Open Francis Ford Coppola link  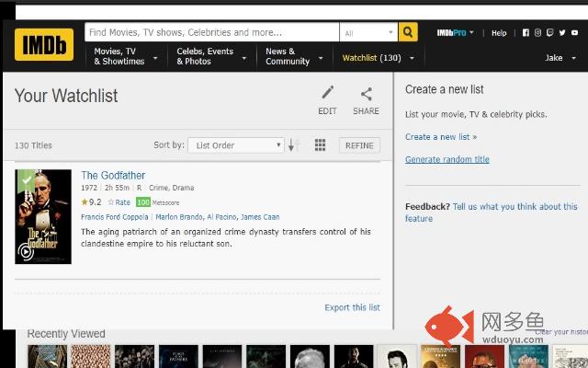(114, 217)
